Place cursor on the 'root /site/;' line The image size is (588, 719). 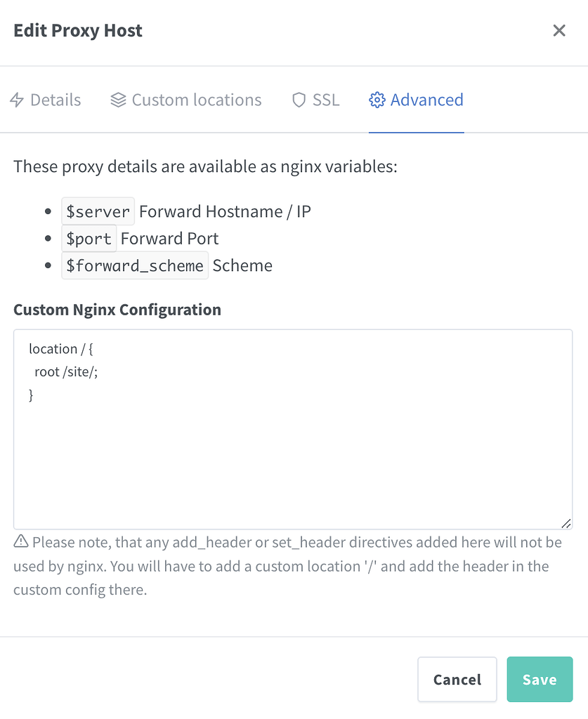click(66, 372)
